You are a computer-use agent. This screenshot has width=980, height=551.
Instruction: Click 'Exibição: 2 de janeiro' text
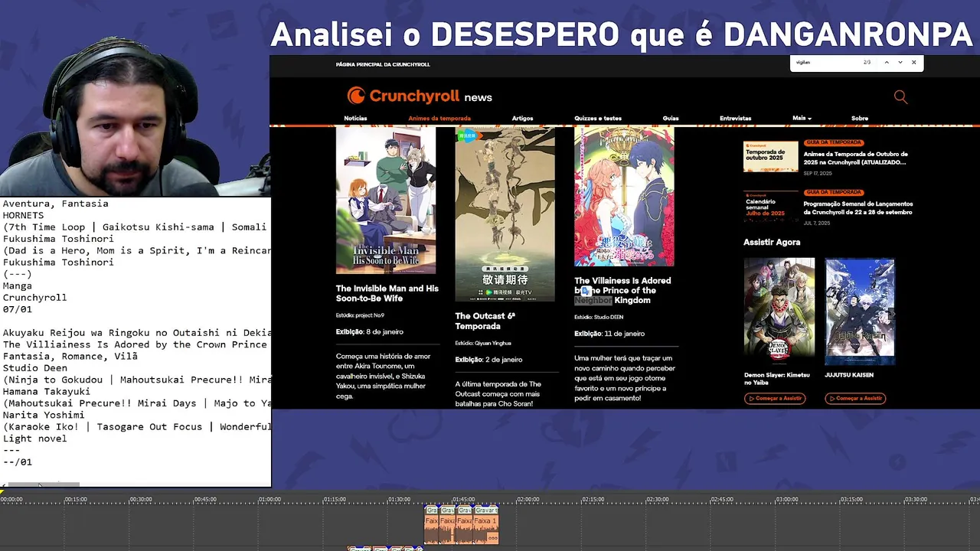click(488, 359)
